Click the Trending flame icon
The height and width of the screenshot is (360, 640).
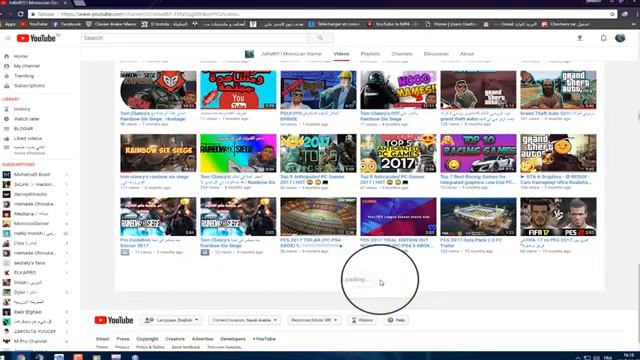[7, 76]
